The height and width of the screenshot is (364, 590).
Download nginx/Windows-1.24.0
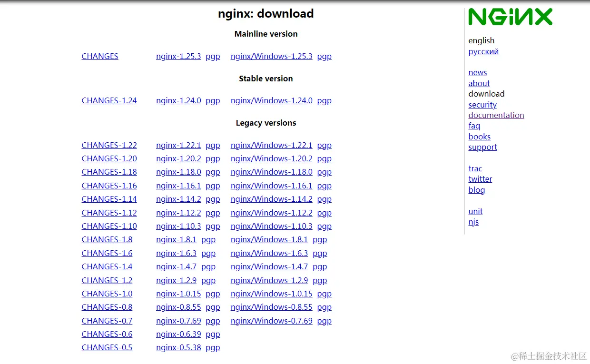(272, 100)
